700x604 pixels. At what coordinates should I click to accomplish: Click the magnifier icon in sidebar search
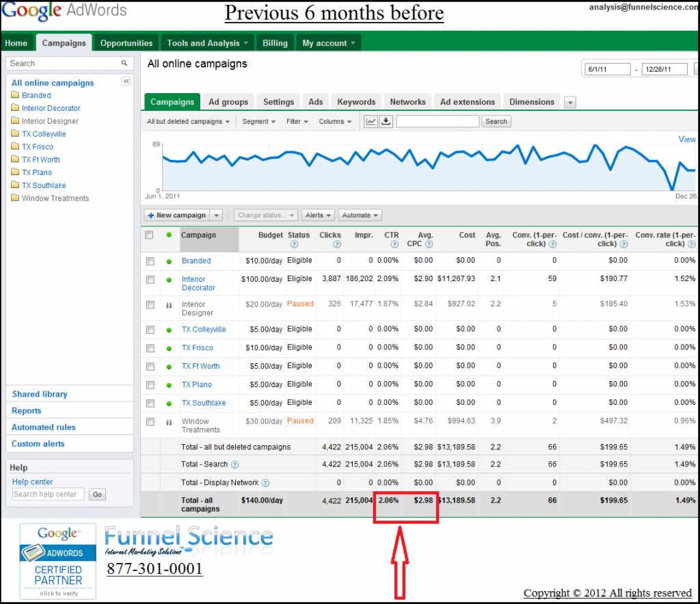[124, 63]
